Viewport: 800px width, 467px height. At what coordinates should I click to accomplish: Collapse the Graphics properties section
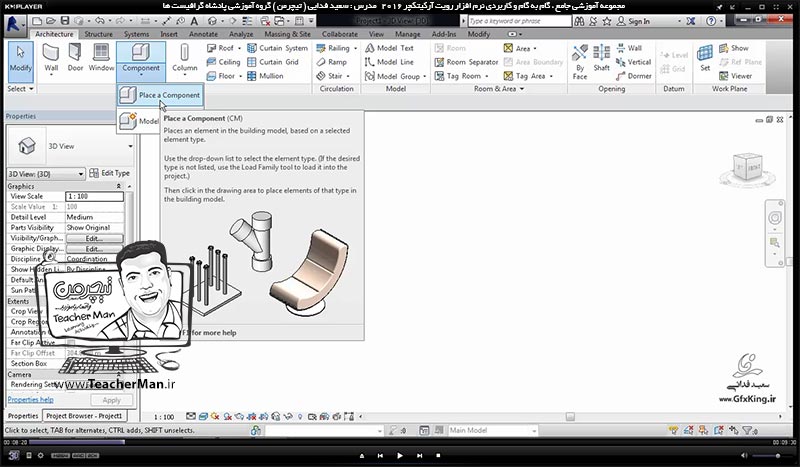[119, 186]
